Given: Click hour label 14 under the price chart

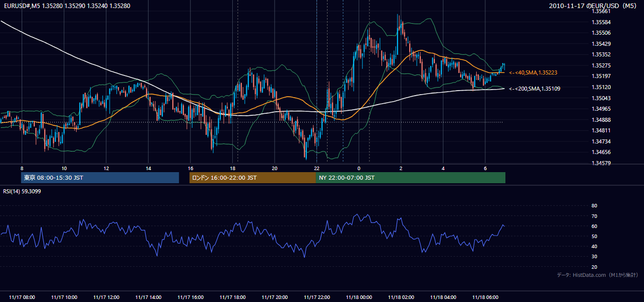Looking at the screenshot, I should (148, 168).
